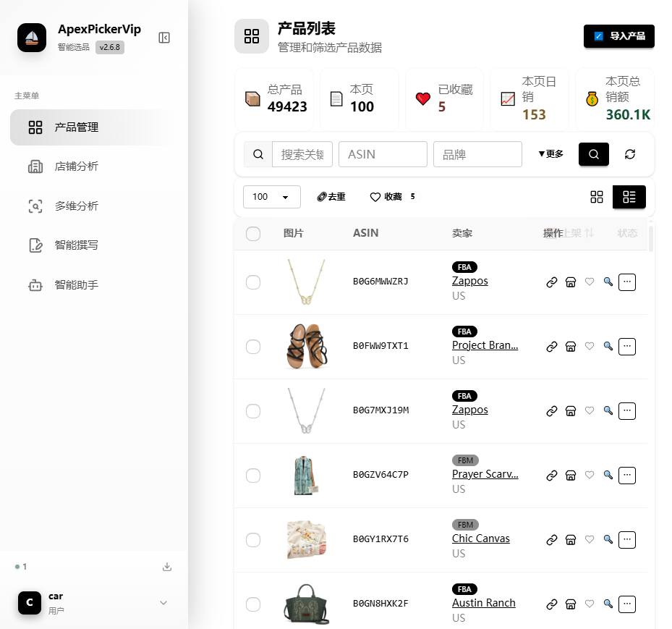Click the 搜索关键 keyword input field
Image resolution: width=672 pixels, height=629 pixels.
click(x=302, y=154)
